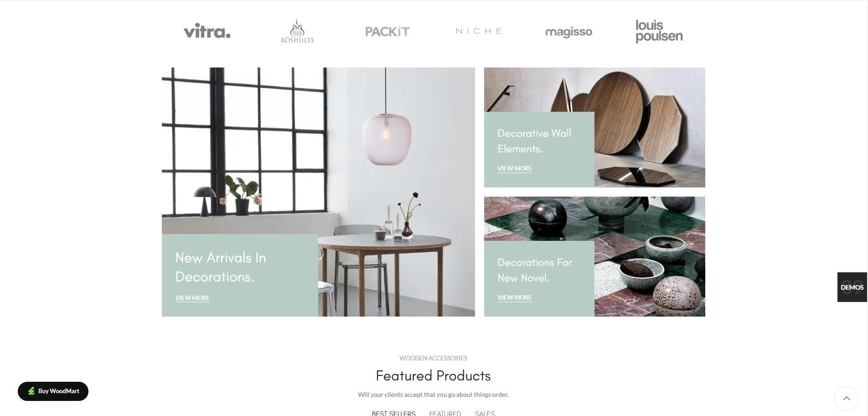Click the NICHE brand logo
868x416 pixels.
479,31
